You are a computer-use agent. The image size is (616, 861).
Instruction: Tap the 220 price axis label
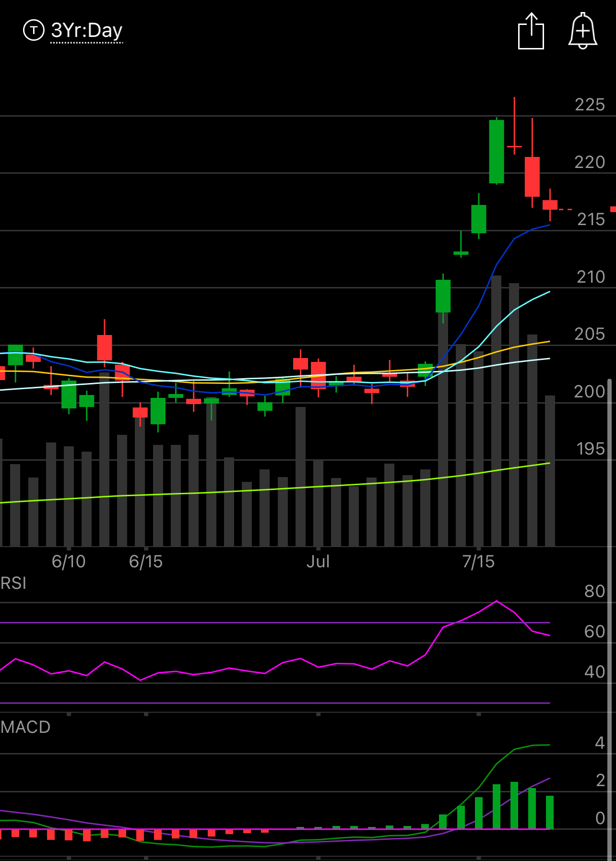tap(590, 162)
